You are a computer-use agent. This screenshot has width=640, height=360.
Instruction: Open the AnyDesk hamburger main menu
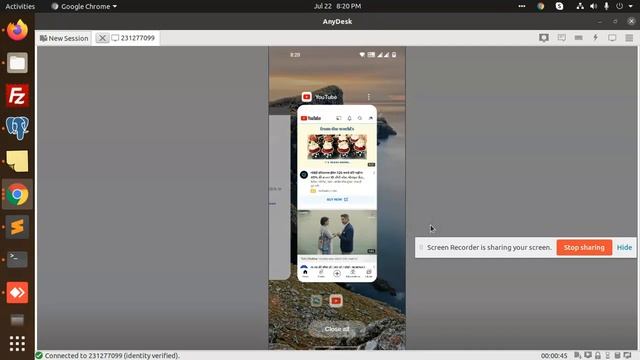point(629,38)
